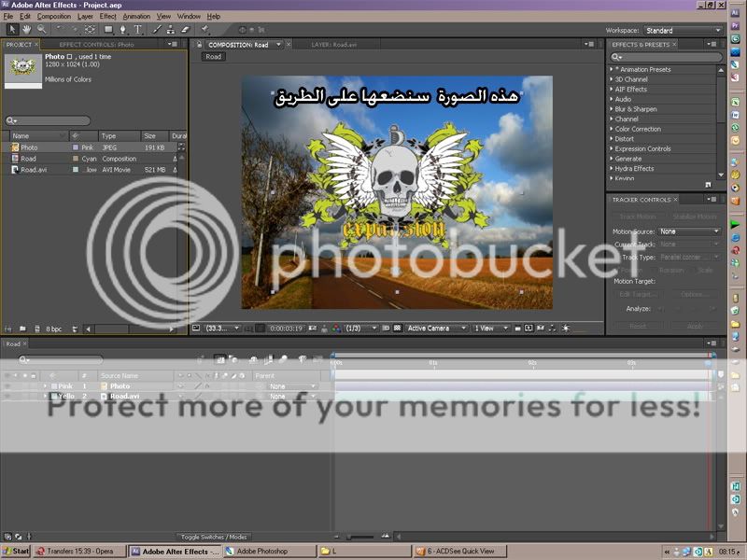Open Opera Transfers taskbar button
The width and height of the screenshot is (747, 560).
point(79,552)
